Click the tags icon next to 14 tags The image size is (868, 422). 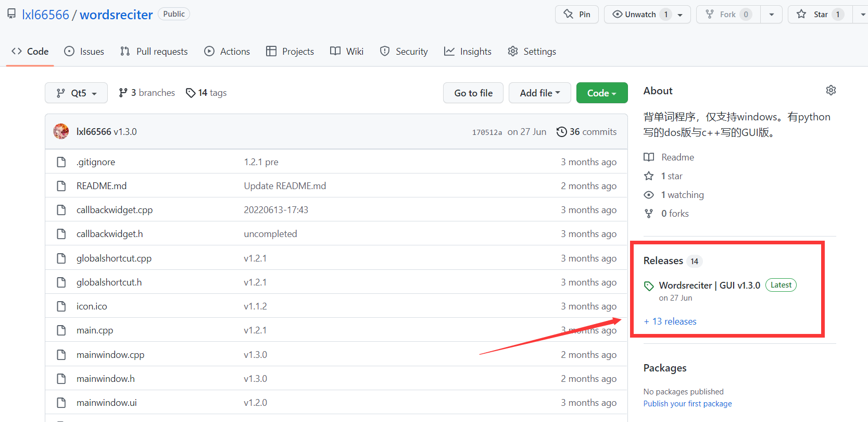coord(191,93)
